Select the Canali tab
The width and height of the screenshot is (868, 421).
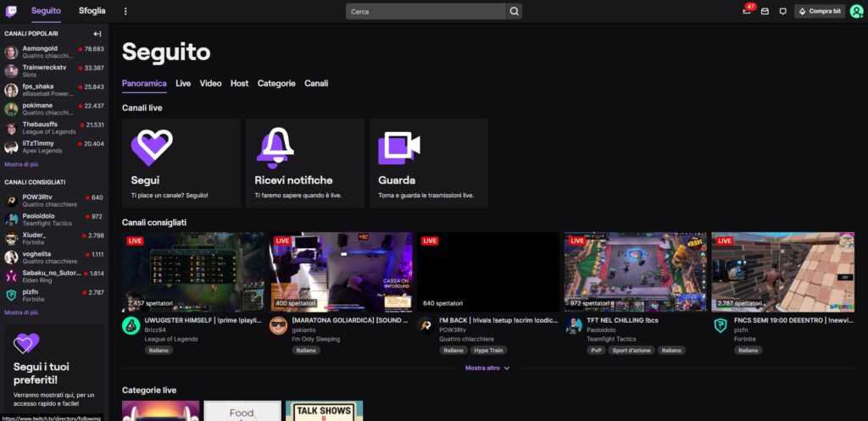316,84
